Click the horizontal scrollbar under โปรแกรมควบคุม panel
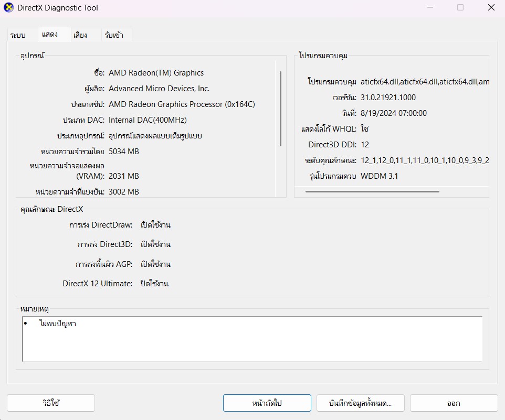Image resolution: width=505 pixels, height=420 pixels. coord(372,192)
